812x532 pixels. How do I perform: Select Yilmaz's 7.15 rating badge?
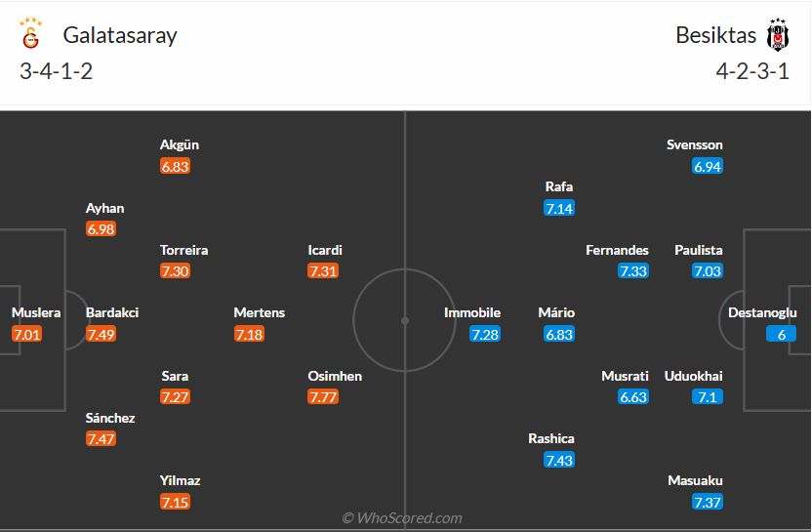click(x=175, y=502)
